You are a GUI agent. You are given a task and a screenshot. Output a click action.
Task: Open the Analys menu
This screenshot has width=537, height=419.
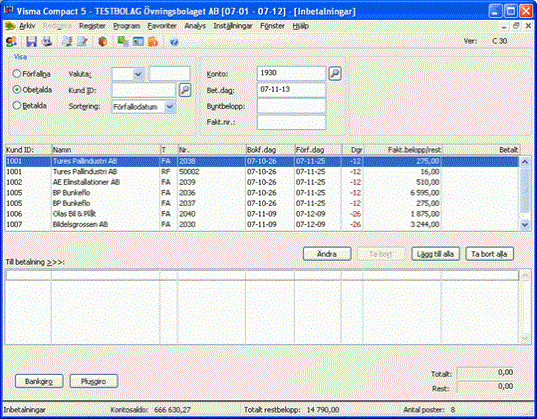[195, 26]
